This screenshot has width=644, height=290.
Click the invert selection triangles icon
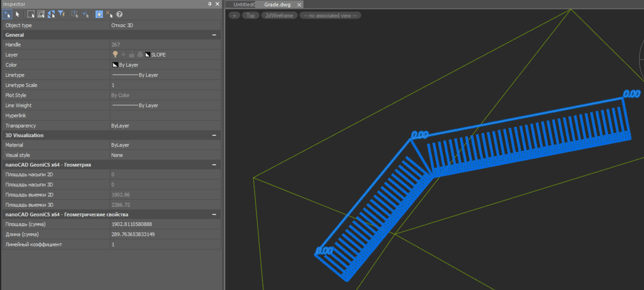(x=51, y=14)
